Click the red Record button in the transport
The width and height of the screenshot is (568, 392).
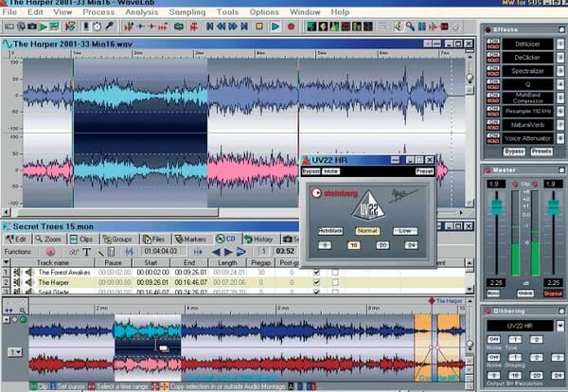(x=291, y=27)
